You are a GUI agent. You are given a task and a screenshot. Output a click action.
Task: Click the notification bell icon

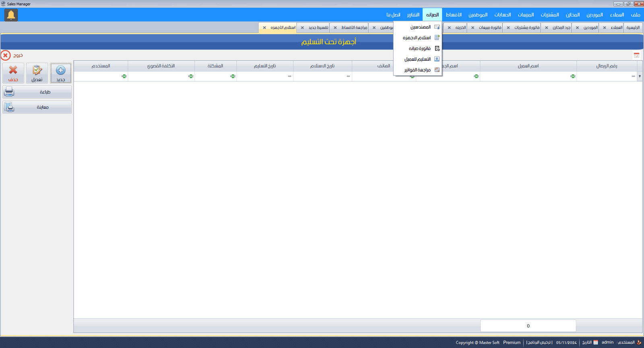point(11,15)
